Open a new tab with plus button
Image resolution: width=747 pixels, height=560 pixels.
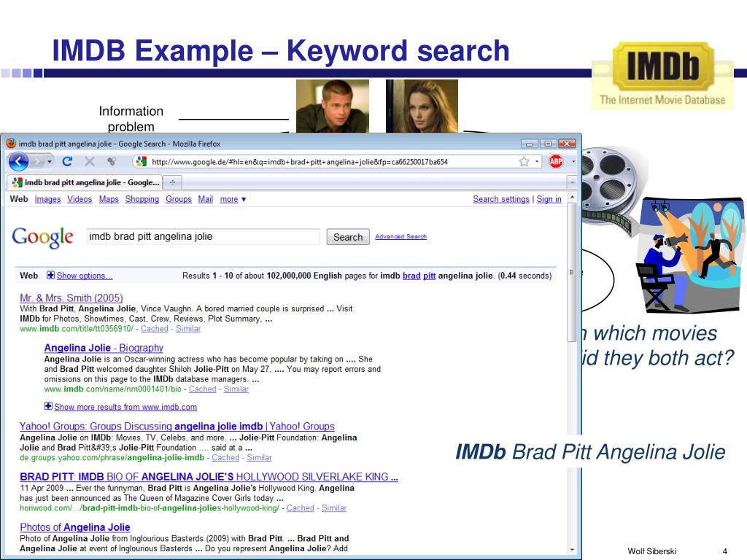click(x=172, y=182)
